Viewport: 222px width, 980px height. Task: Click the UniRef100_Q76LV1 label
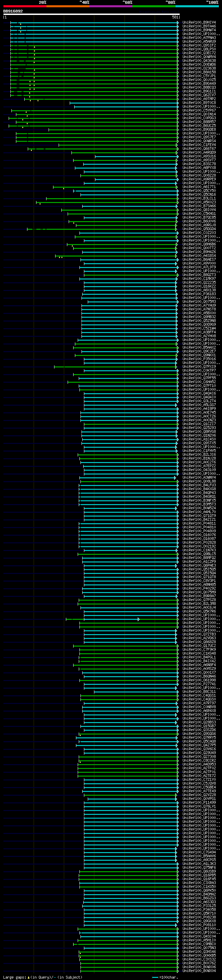pos(199,806)
